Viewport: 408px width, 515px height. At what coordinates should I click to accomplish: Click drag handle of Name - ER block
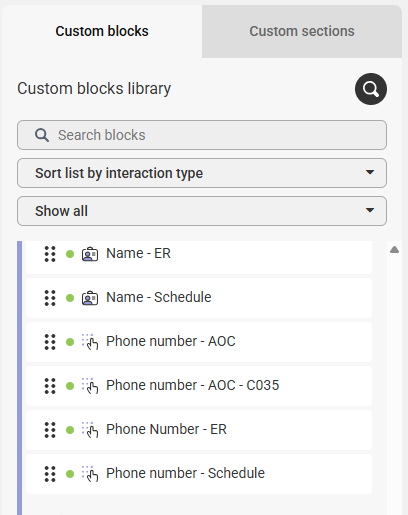click(50, 254)
